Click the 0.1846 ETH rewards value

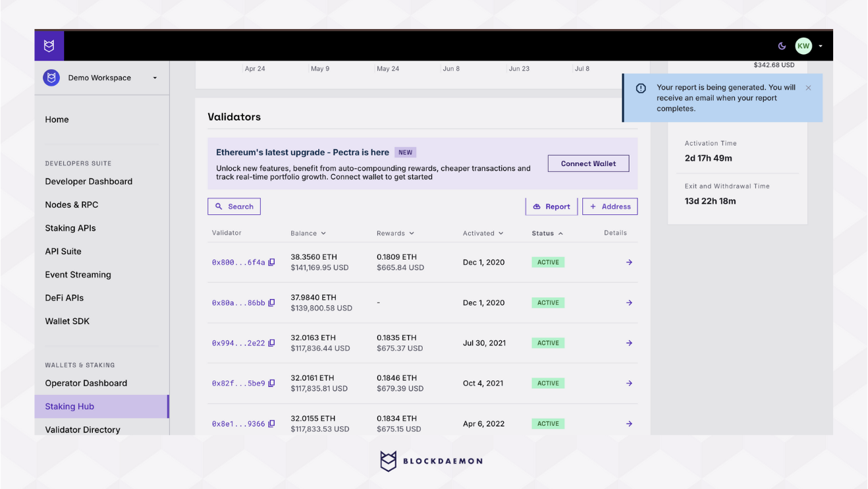[x=396, y=378]
